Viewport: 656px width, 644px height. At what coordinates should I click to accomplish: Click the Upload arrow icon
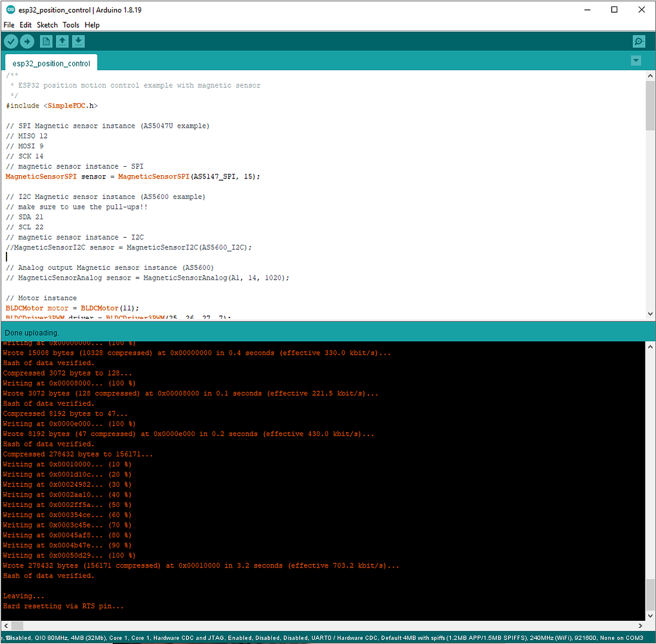click(27, 41)
